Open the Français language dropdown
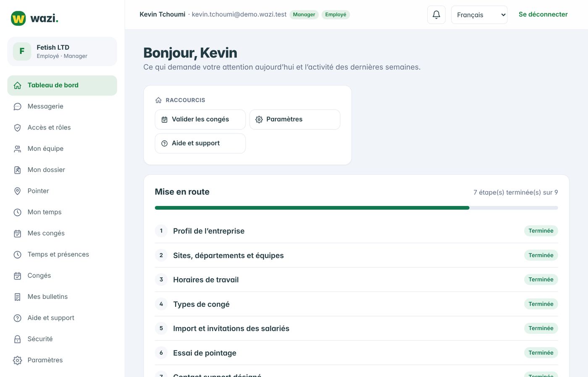 pos(479,15)
